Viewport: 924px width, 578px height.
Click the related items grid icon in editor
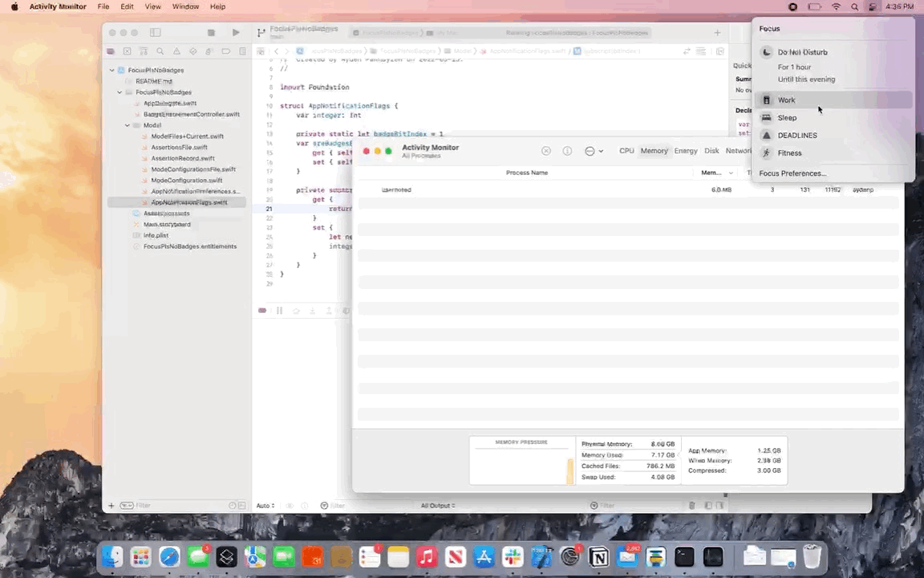click(x=261, y=51)
